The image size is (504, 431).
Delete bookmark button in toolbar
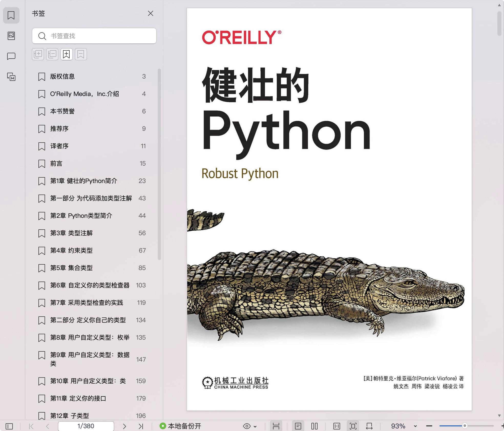81,54
